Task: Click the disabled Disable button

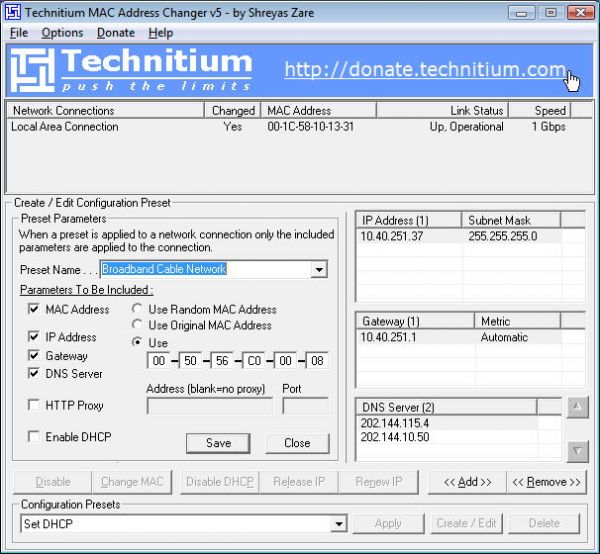Action: coord(53,482)
